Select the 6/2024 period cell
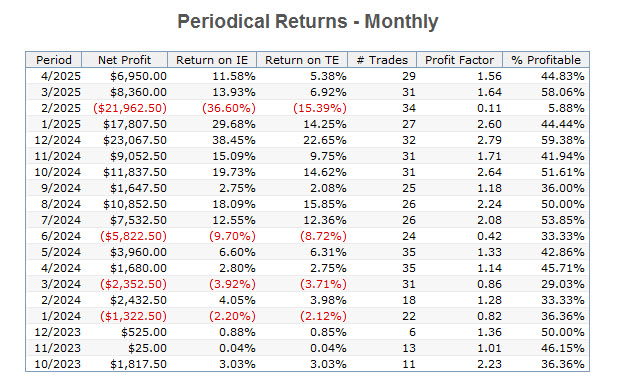The width and height of the screenshot is (619, 390). [61, 236]
